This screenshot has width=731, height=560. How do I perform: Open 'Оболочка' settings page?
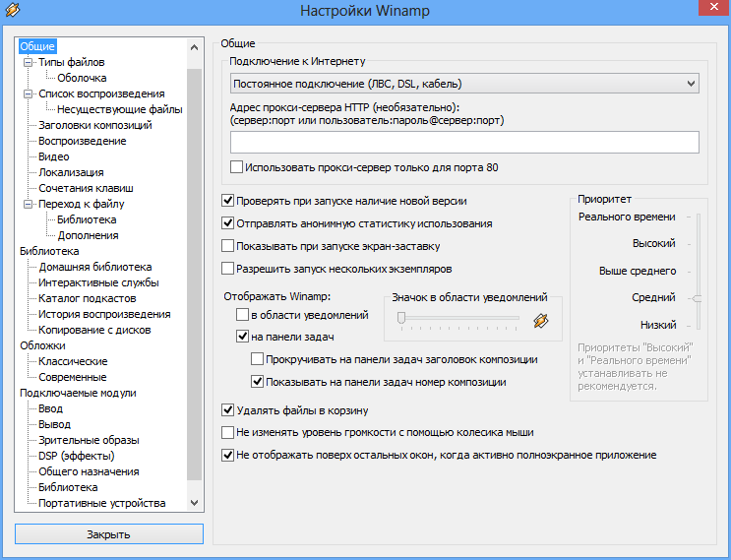pyautogui.click(x=82, y=78)
